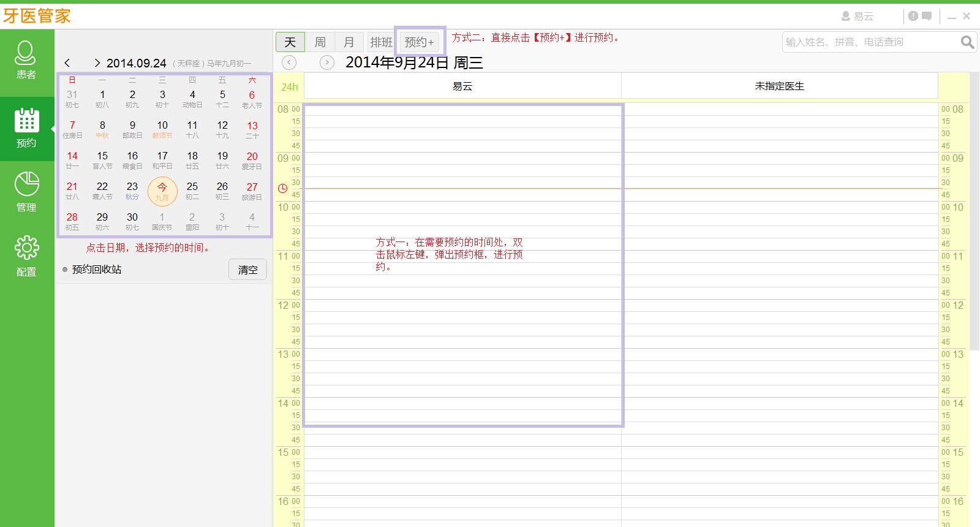Switch to 月 (month) view tab
Screen dimensions: 980x527
pyautogui.click(x=349, y=42)
